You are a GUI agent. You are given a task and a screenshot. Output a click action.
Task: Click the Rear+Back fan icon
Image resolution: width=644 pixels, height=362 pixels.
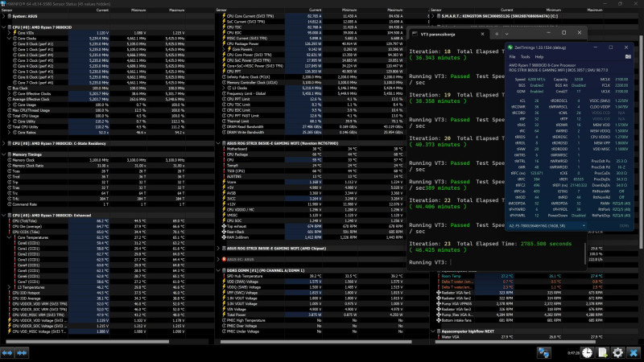click(x=224, y=232)
